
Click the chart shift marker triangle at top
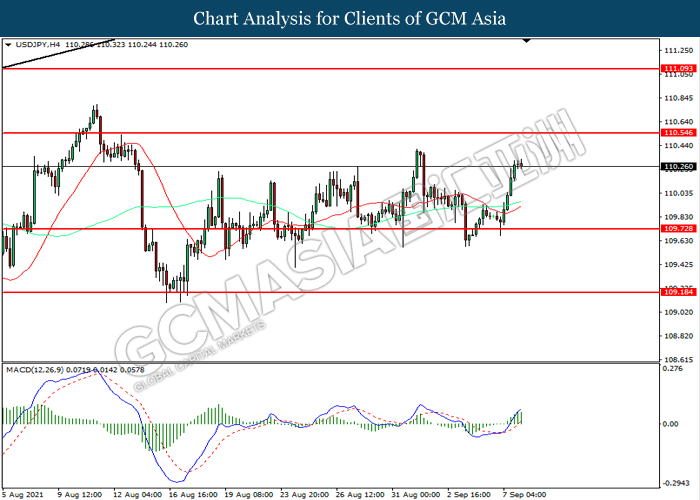tap(527, 41)
